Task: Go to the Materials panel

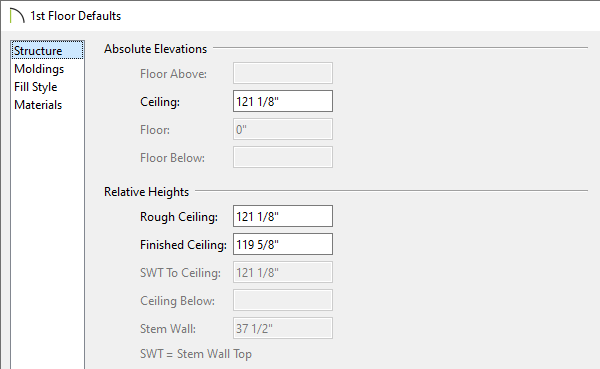Action: point(38,105)
